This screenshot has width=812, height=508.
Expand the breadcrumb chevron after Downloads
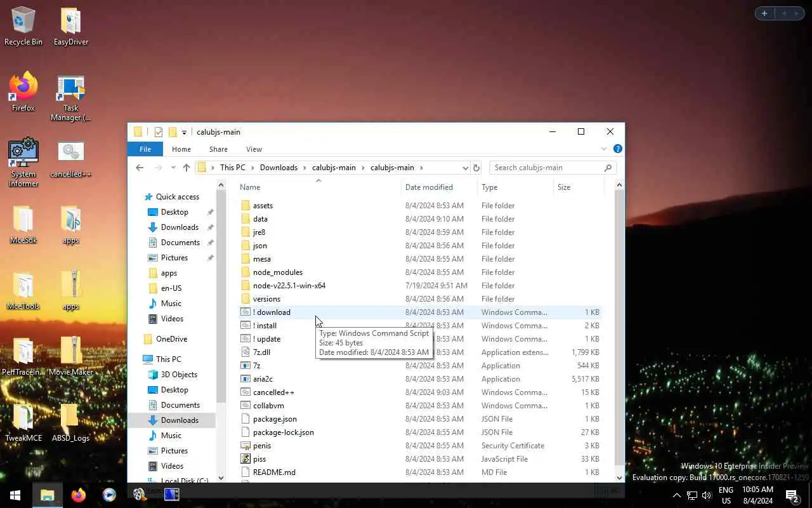pos(304,168)
